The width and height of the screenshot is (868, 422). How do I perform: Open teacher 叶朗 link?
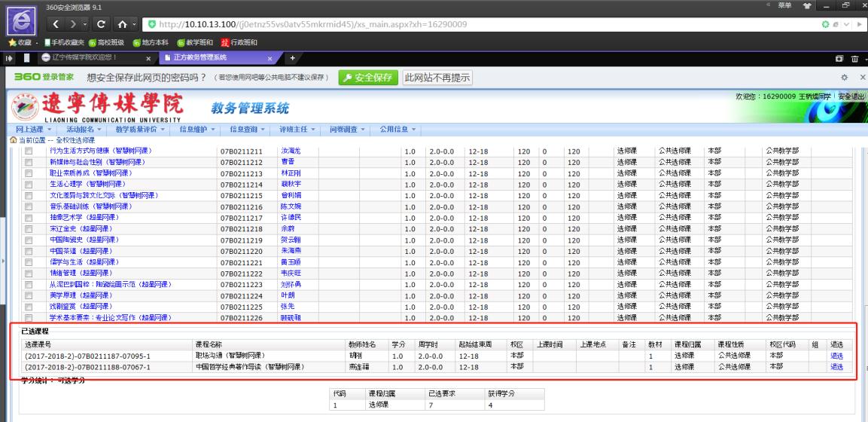coord(288,295)
